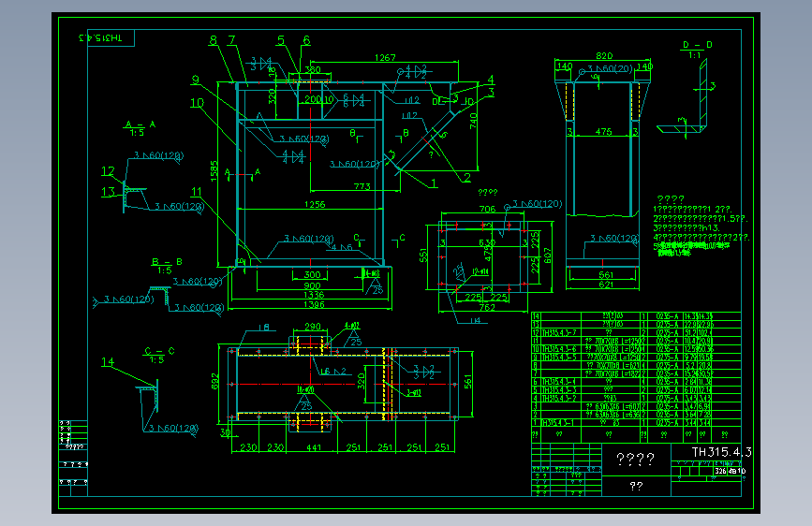Select the vertical 1585 dimension

(214, 171)
